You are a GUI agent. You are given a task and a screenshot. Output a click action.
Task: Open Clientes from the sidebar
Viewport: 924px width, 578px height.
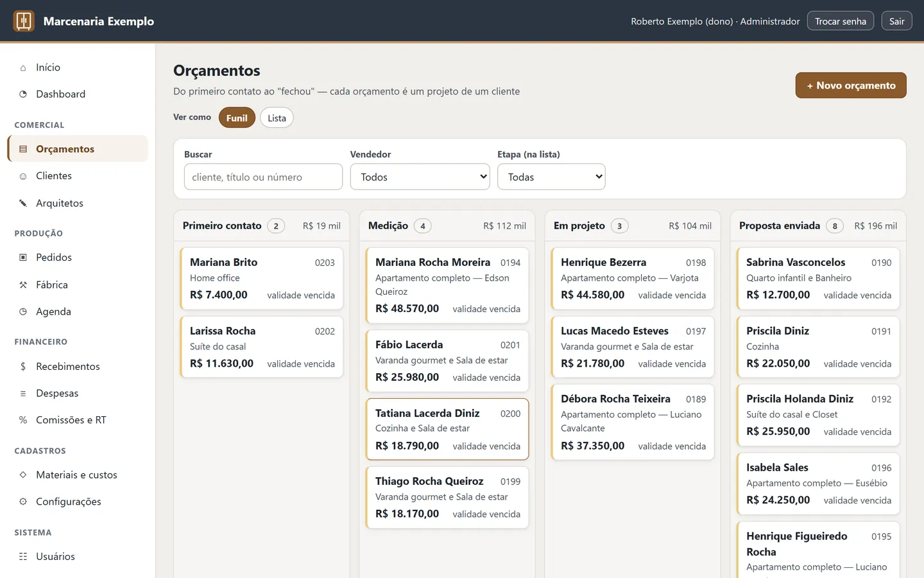78,176
